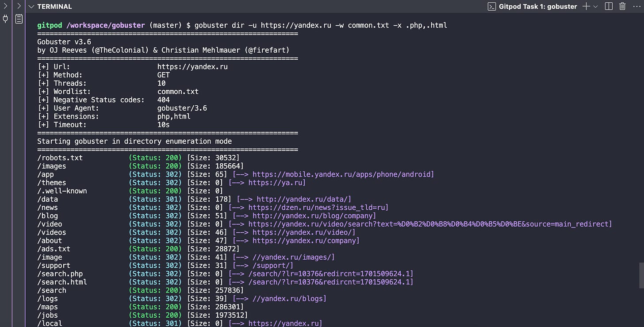Image resolution: width=644 pixels, height=327 pixels.
Task: Click the /logs result entry
Action: tap(48, 299)
